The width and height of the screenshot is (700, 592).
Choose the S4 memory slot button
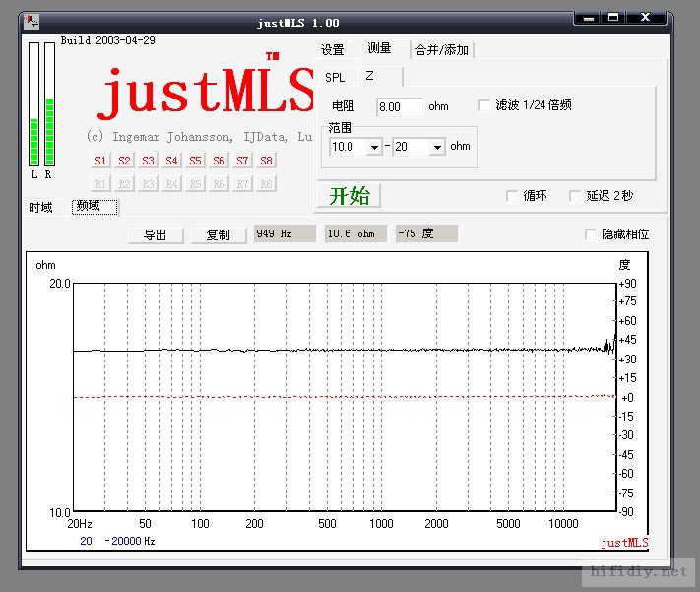coord(171,161)
